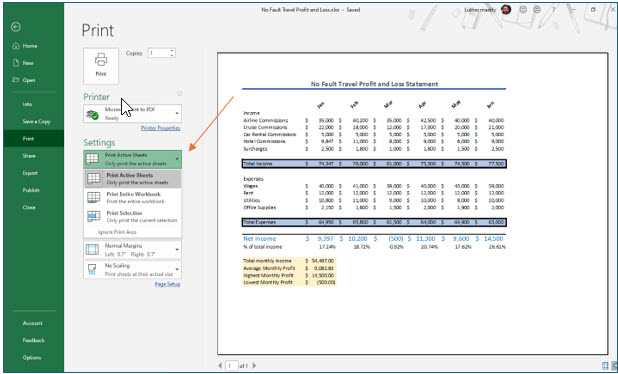Collapse the Print Active Sheets dropdown
This screenshot has height=374, width=618.
(132, 159)
